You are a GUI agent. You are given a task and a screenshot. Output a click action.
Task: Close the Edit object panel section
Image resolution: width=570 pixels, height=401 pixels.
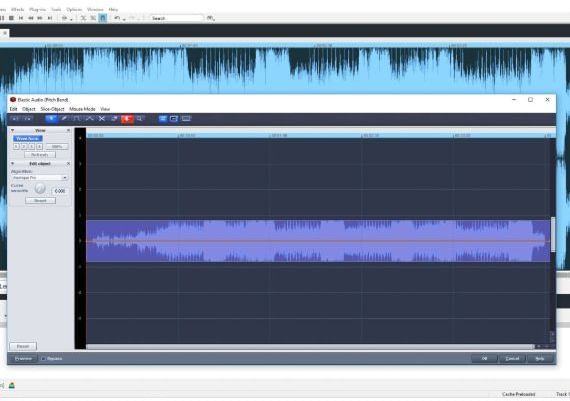(x=68, y=164)
